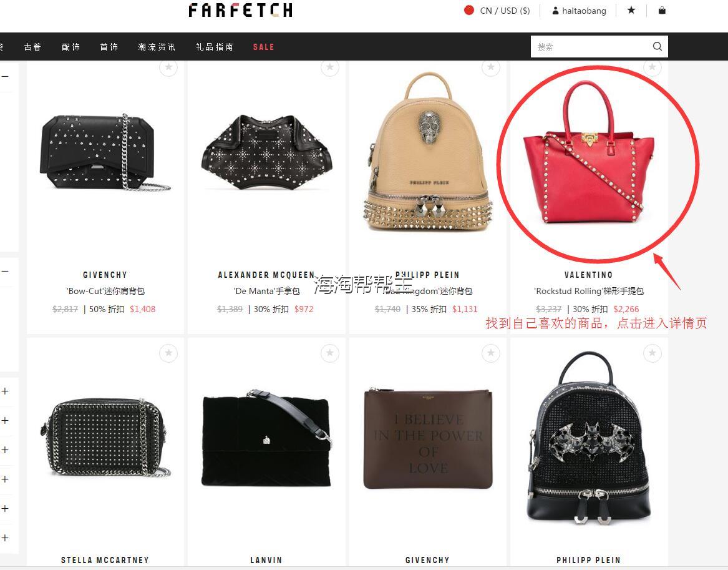728x570 pixels.
Task: Toggle wishlist star on Stella McCartney bag
Action: point(168,353)
